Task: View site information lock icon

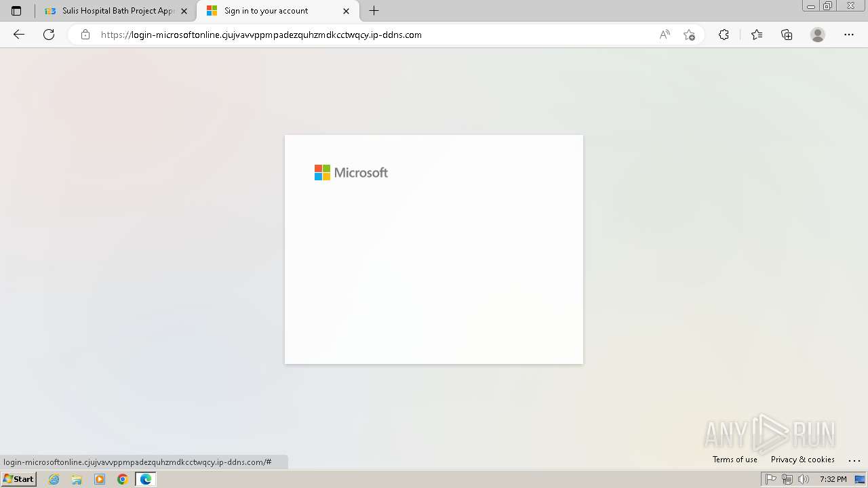Action: [x=85, y=35]
